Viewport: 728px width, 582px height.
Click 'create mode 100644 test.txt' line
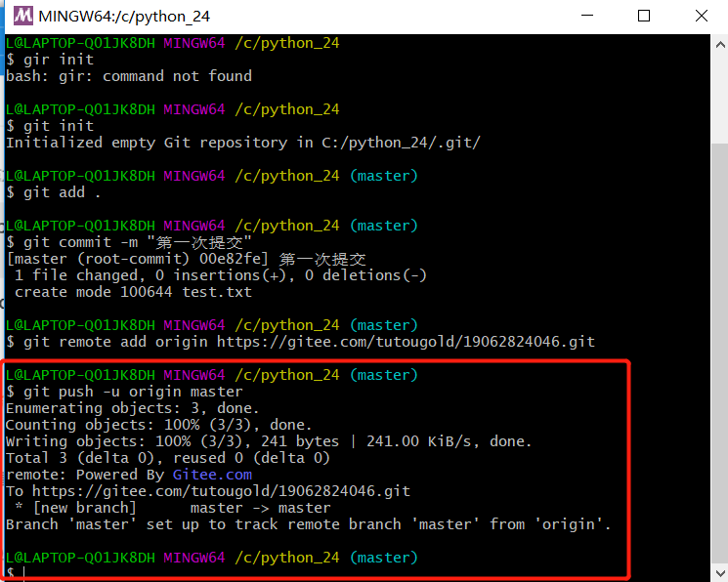pos(133,292)
